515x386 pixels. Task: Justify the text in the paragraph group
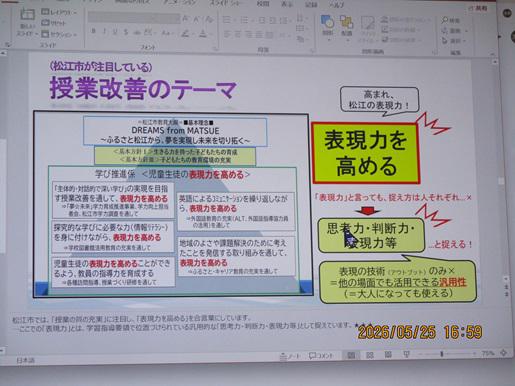pos(259,34)
